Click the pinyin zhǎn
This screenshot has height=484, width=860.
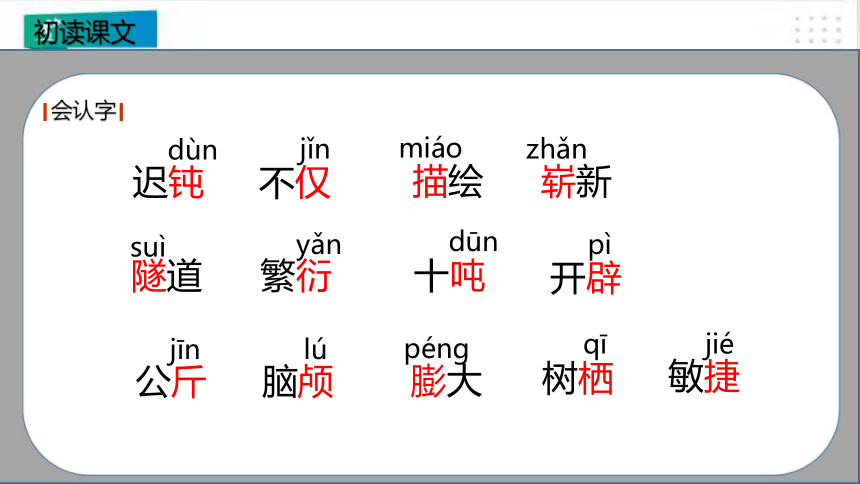pos(556,149)
